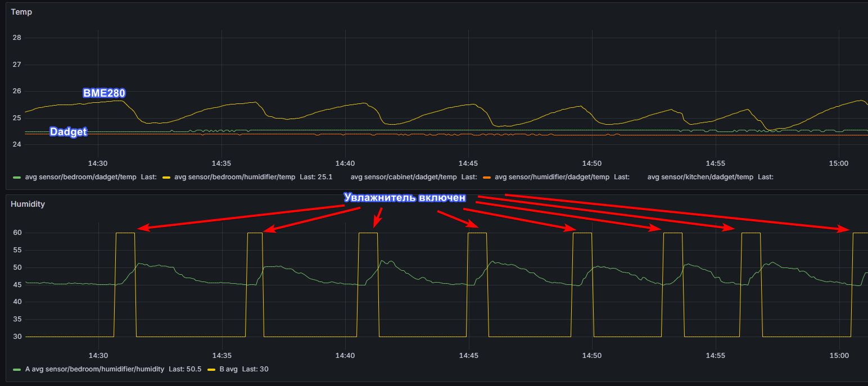This screenshot has height=386, width=868.
Task: Select the Dadget annotation label
Action: (x=69, y=132)
